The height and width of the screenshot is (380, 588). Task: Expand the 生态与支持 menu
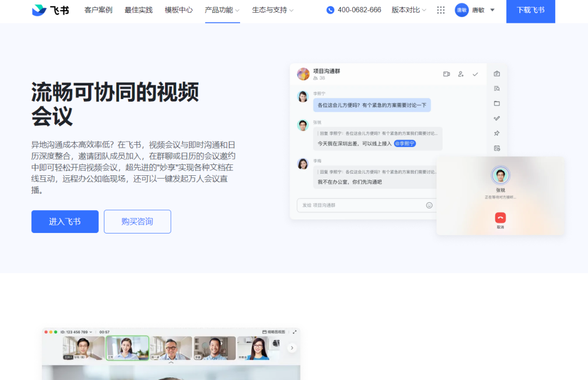pos(273,10)
